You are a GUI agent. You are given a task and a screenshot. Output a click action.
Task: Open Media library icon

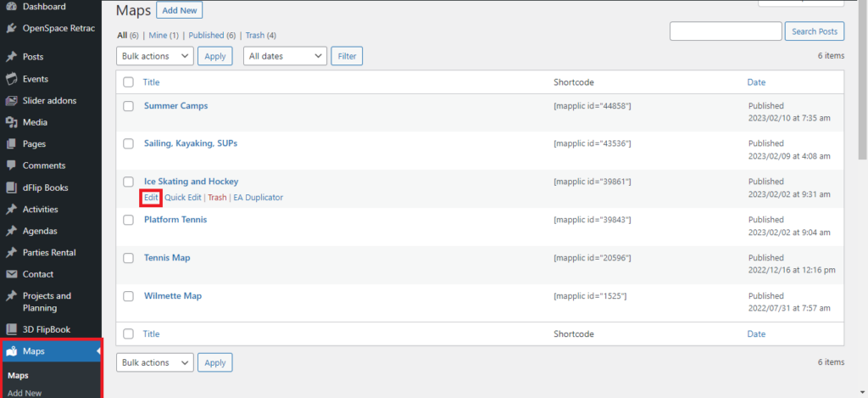point(11,122)
